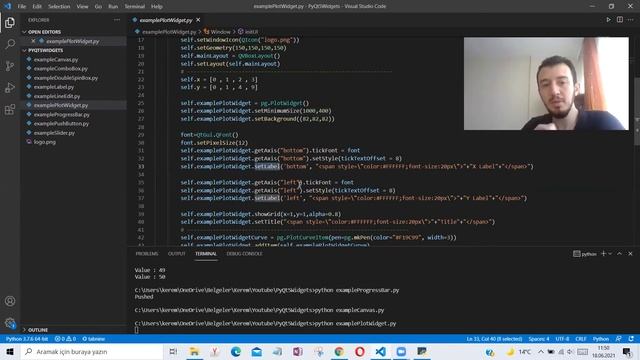Open the Edit menu

point(37,7)
